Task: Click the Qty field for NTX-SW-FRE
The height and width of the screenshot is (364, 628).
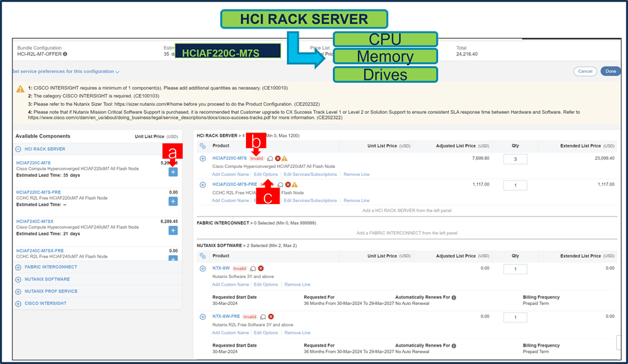Action: [x=515, y=317]
